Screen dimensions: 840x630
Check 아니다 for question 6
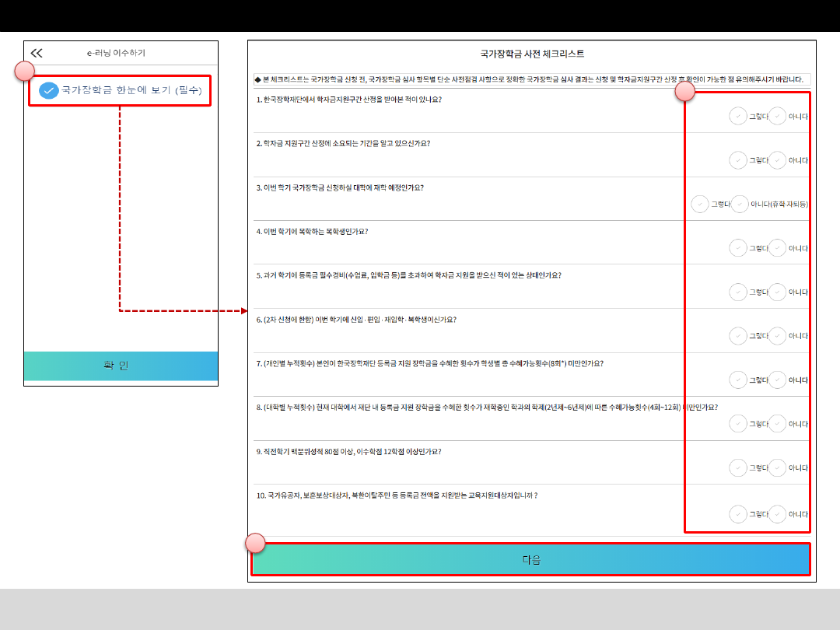click(778, 335)
